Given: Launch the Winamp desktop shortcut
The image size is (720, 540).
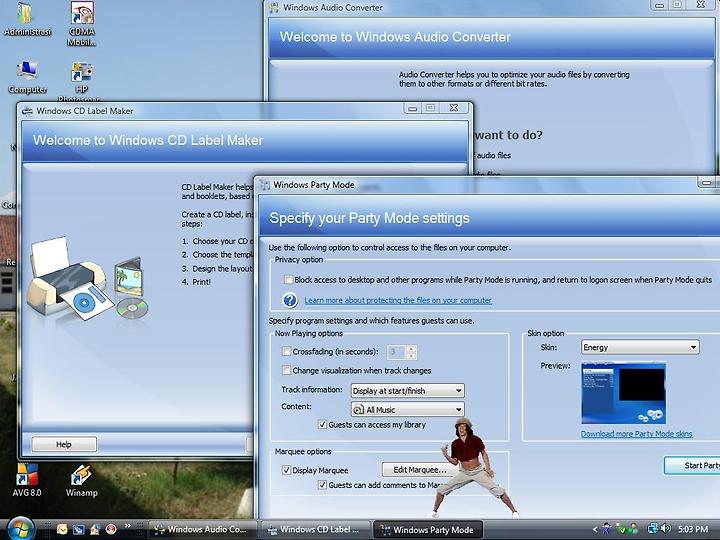Looking at the screenshot, I should (x=81, y=480).
